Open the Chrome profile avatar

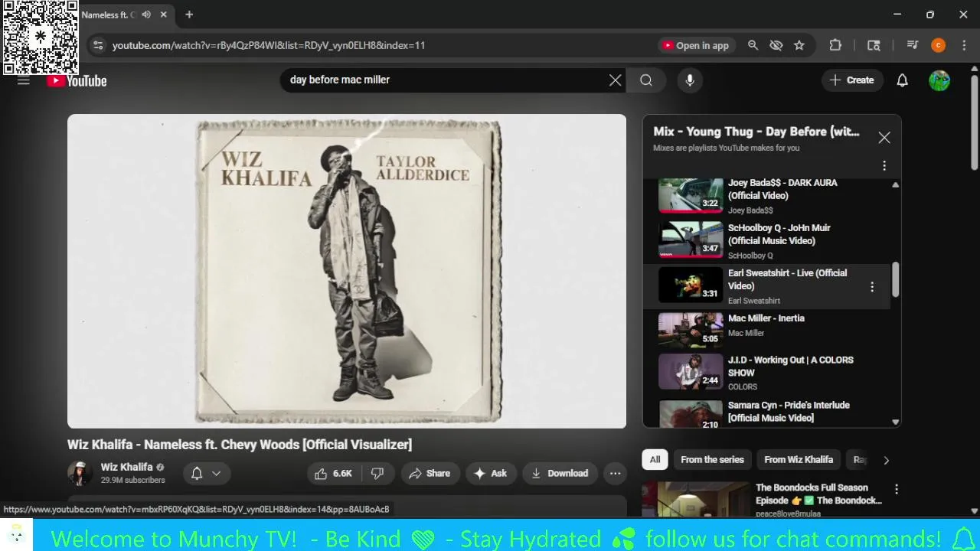pos(938,45)
